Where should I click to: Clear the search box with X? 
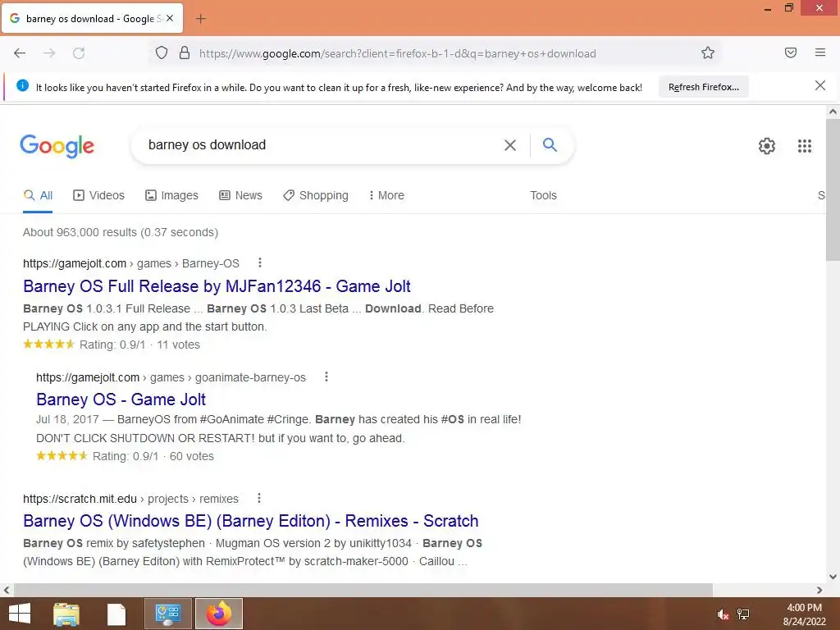pyautogui.click(x=510, y=145)
